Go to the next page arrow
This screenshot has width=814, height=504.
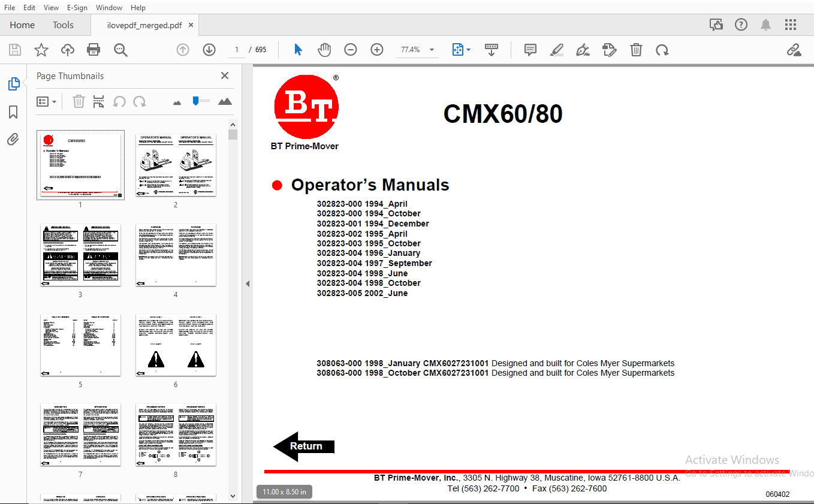pos(209,50)
